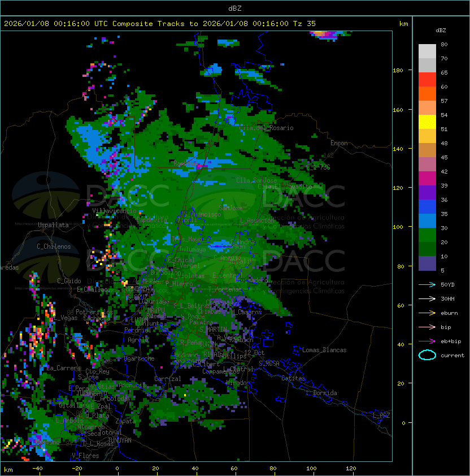Click the C_Guido location label
Image resolution: width=470 pixels, height=476 pixels.
point(69,281)
